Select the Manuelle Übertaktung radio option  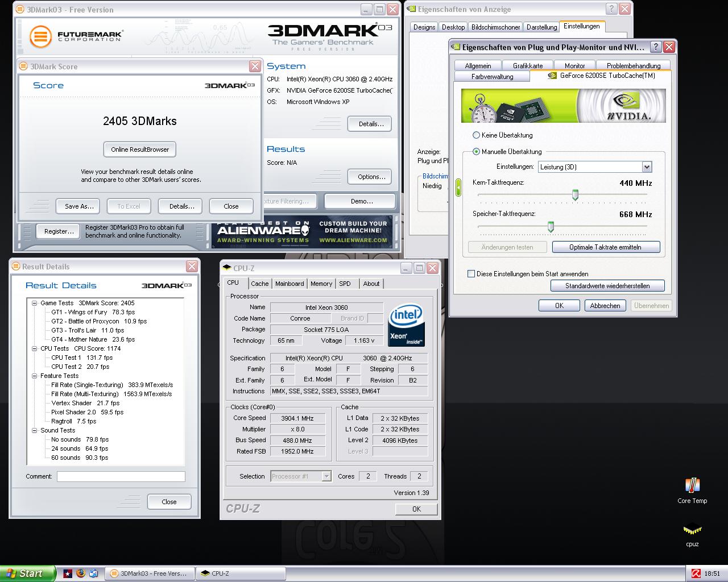[476, 152]
